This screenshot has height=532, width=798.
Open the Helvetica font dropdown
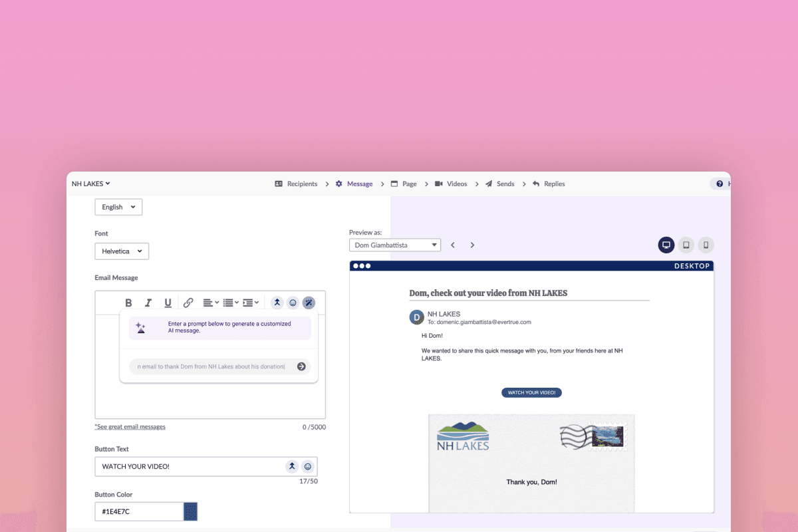[122, 251]
